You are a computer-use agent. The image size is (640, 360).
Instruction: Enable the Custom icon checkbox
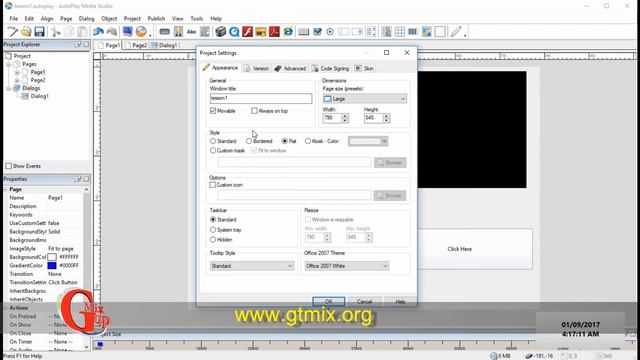pos(213,185)
